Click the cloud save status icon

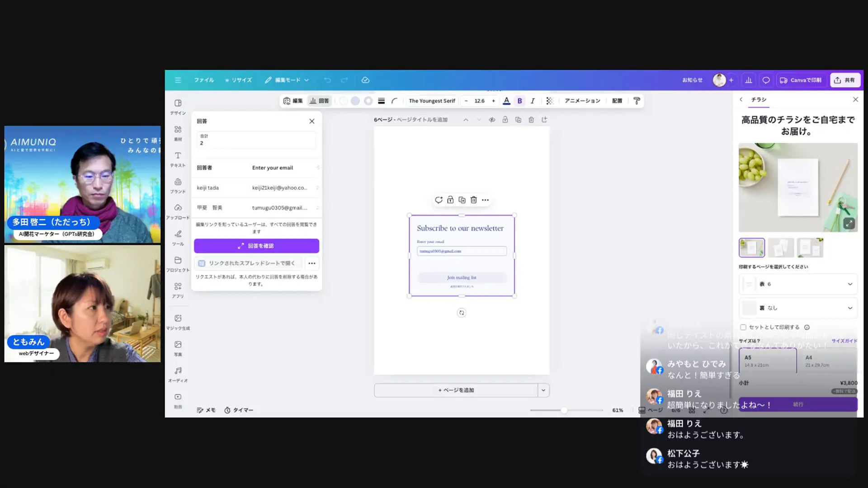click(365, 80)
